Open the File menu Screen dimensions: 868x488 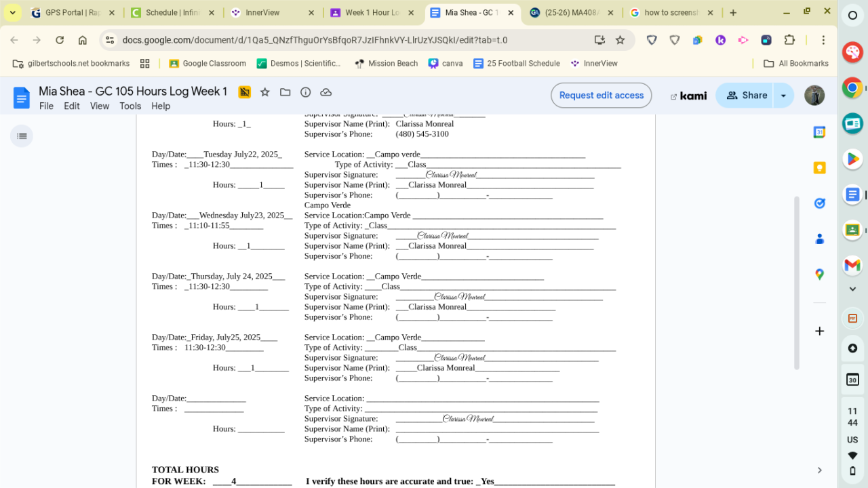[x=46, y=106]
